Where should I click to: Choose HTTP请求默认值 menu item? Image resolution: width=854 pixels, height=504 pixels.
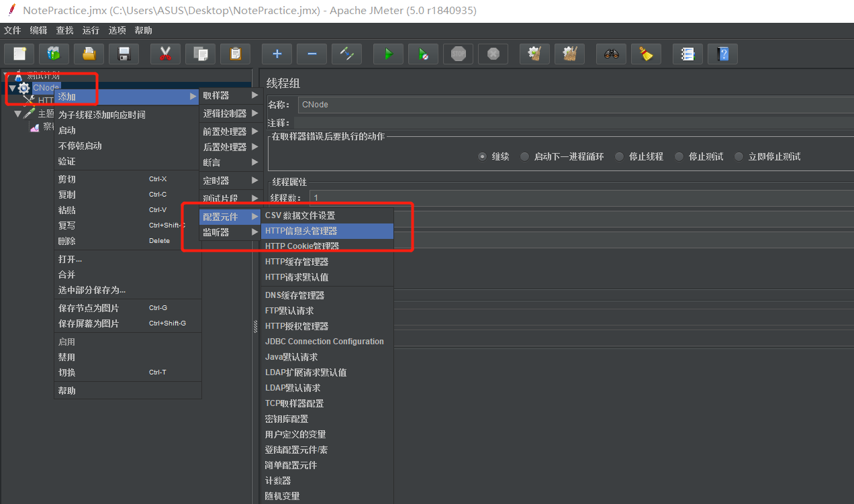click(x=327, y=277)
